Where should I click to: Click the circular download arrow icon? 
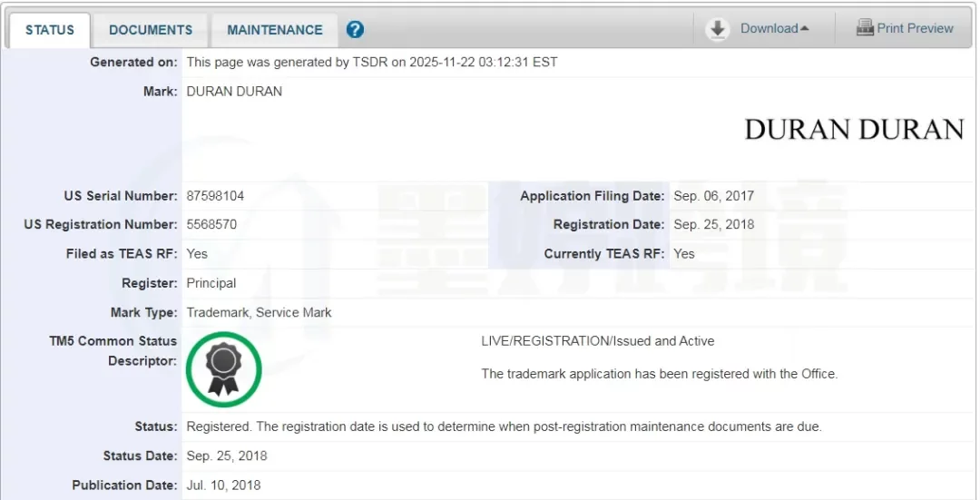point(718,29)
